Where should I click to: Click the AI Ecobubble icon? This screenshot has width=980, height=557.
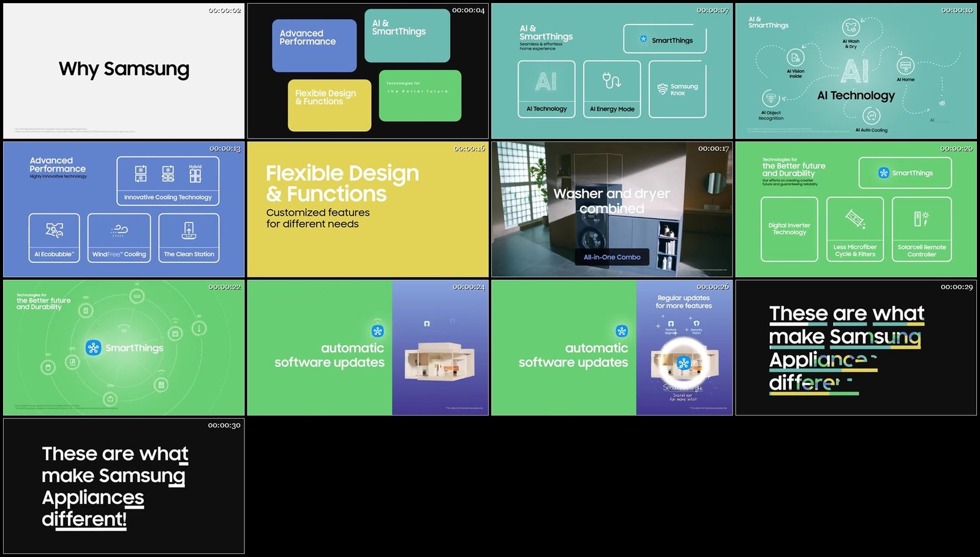click(54, 230)
